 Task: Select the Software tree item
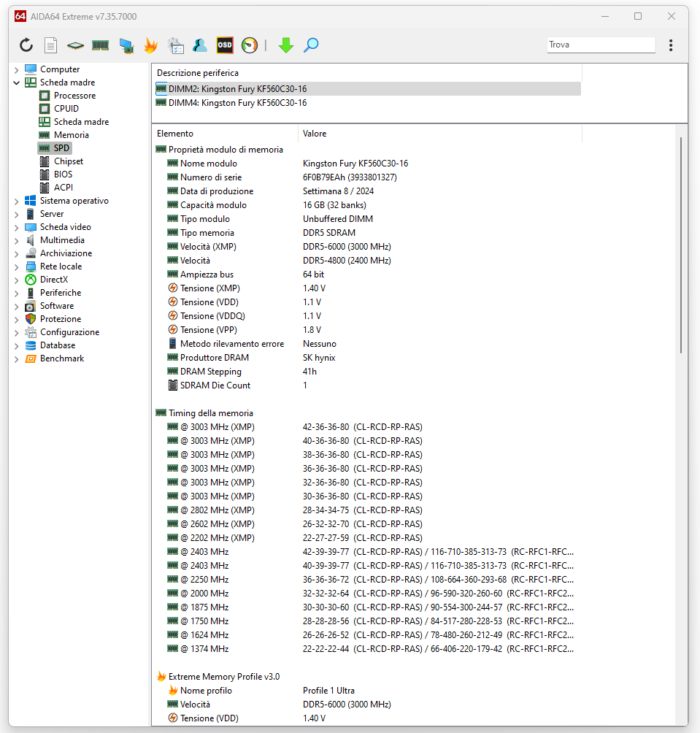click(x=56, y=305)
